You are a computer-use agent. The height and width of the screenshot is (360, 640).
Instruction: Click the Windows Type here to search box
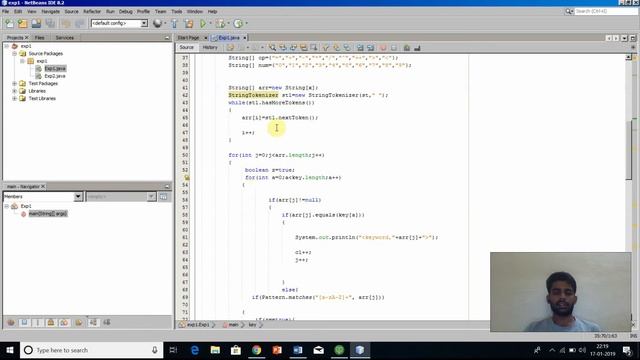pos(91,350)
